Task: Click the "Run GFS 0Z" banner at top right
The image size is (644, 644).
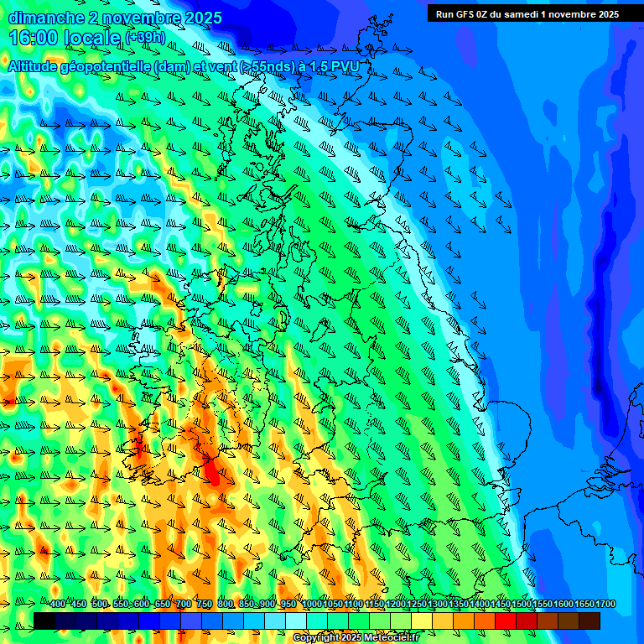Action: tap(527, 13)
